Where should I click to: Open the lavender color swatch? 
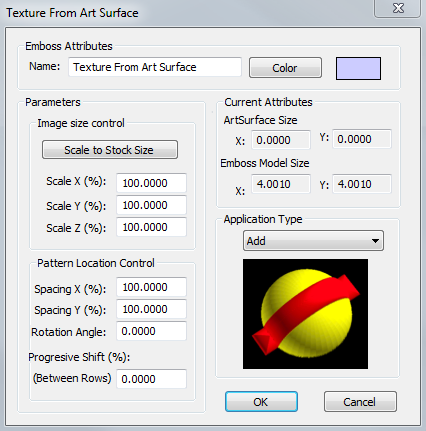[358, 68]
